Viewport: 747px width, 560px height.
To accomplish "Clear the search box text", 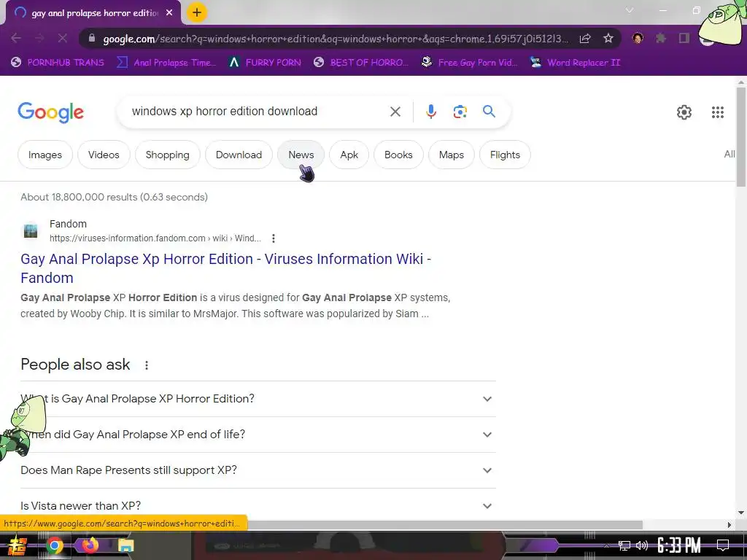I will click(x=395, y=112).
